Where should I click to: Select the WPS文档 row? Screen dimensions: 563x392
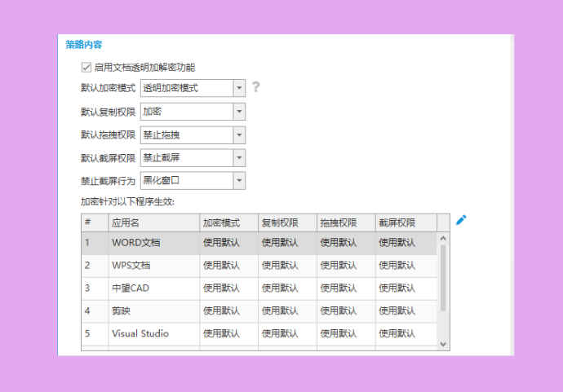click(x=259, y=266)
